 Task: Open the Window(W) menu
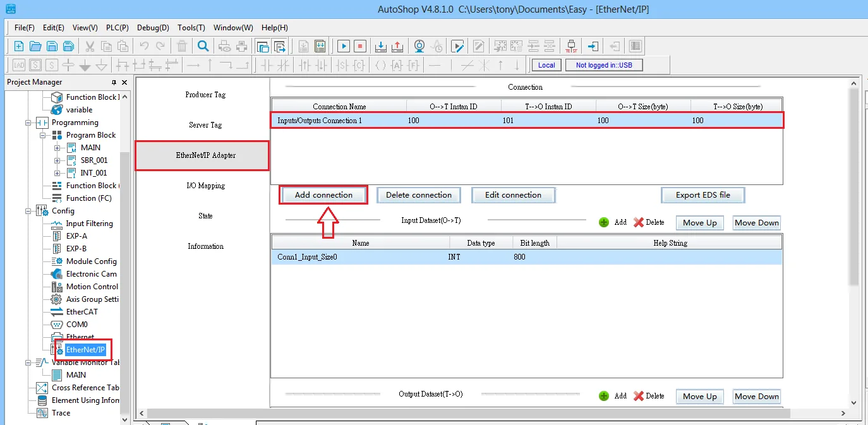tap(233, 28)
